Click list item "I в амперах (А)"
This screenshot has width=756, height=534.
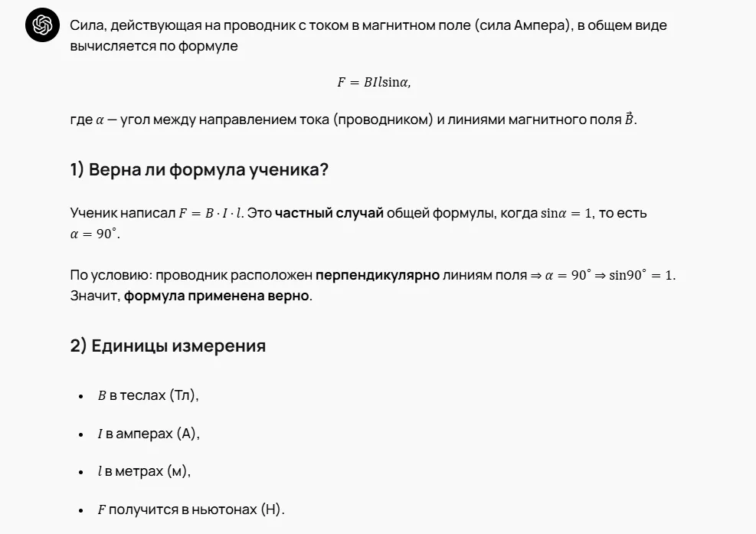click(149, 434)
